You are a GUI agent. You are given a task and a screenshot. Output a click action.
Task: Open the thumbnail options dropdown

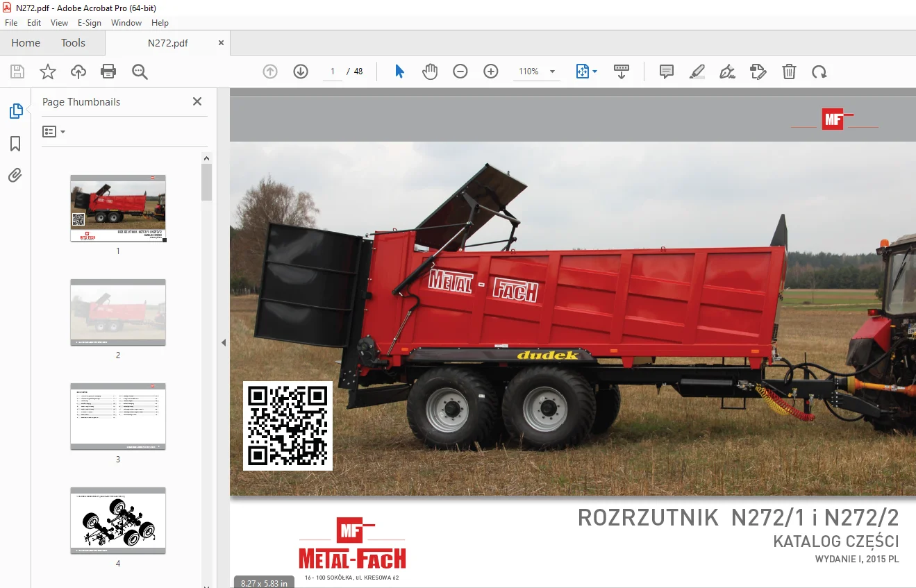click(x=53, y=131)
